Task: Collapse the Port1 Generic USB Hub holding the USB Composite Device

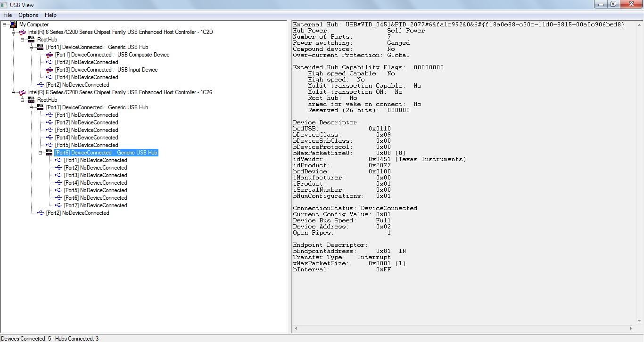Action: 32,47
